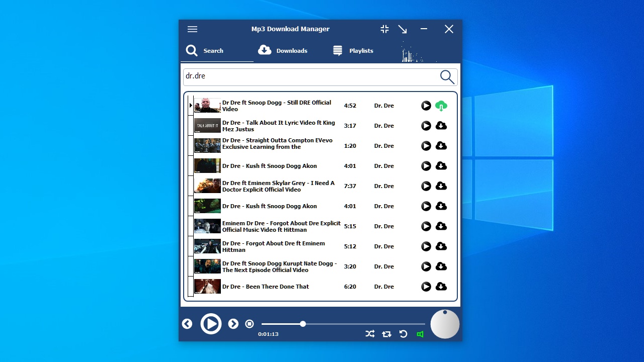Screen dimensions: 644x362
Task: Play Talk About It Lyric Video
Action: coord(426,126)
